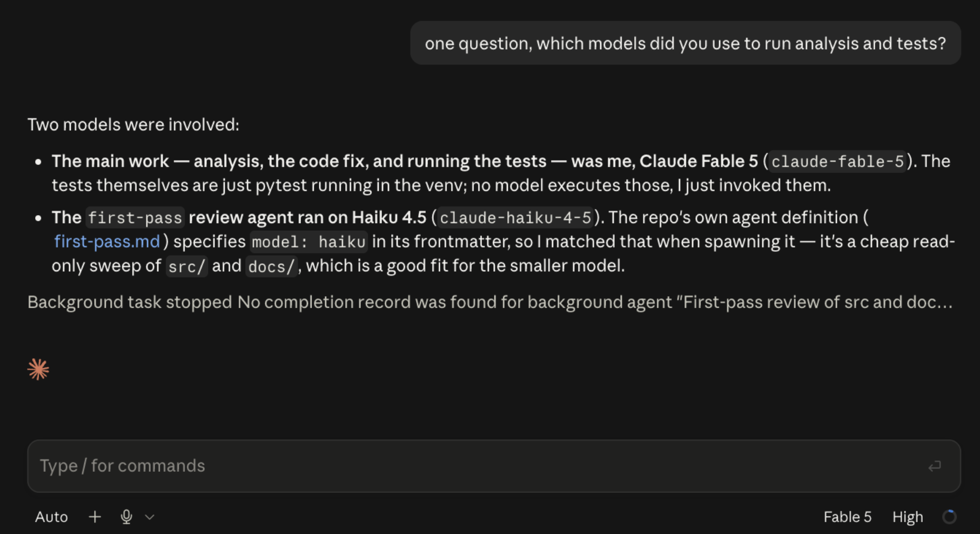Click 'Two models were involved:' heading text
Screen dimensions: 980x534
coord(133,125)
